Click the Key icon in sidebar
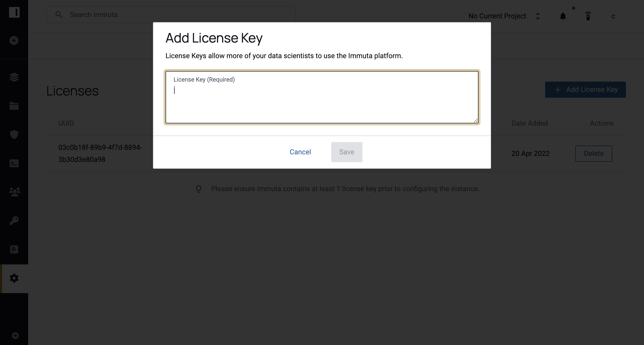 (14, 221)
